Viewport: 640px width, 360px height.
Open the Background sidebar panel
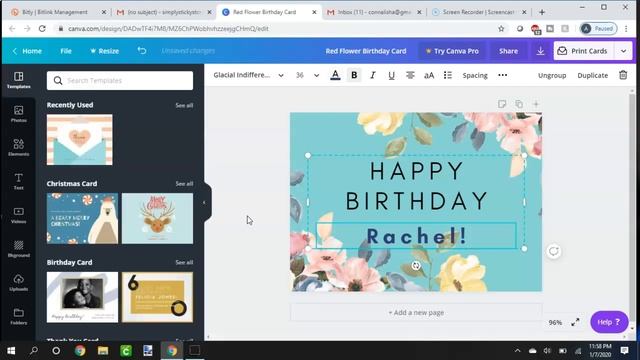[x=19, y=249]
